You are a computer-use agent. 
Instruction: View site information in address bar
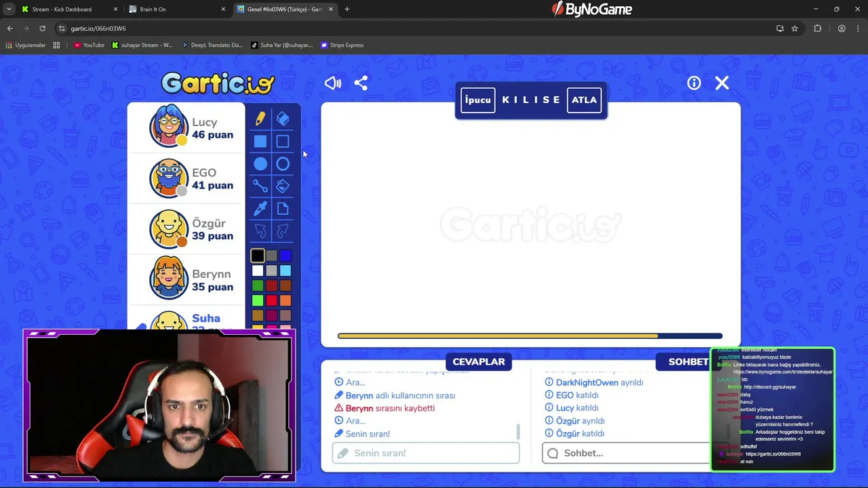click(62, 28)
